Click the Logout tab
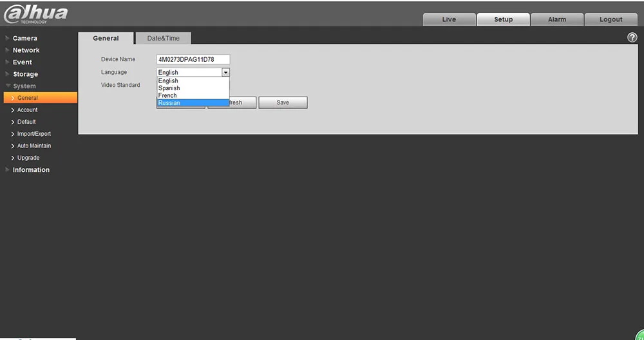The width and height of the screenshot is (644, 340). [611, 19]
